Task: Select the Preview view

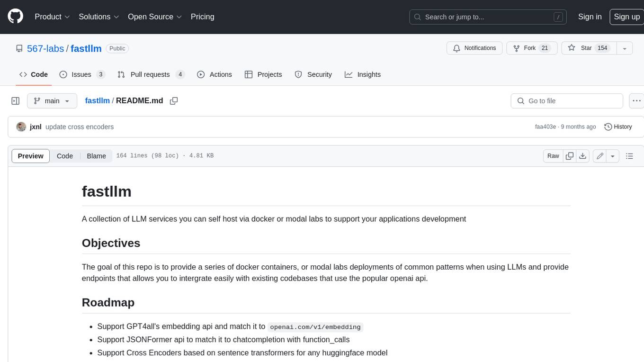Action: coord(31,156)
